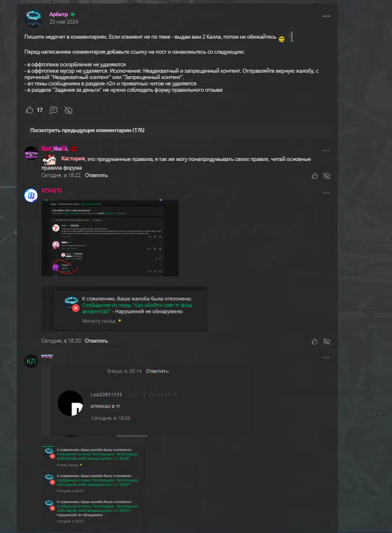This screenshot has width=392, height=533.
Task: Open the RTX4070 globe avatar
Action: click(x=31, y=196)
